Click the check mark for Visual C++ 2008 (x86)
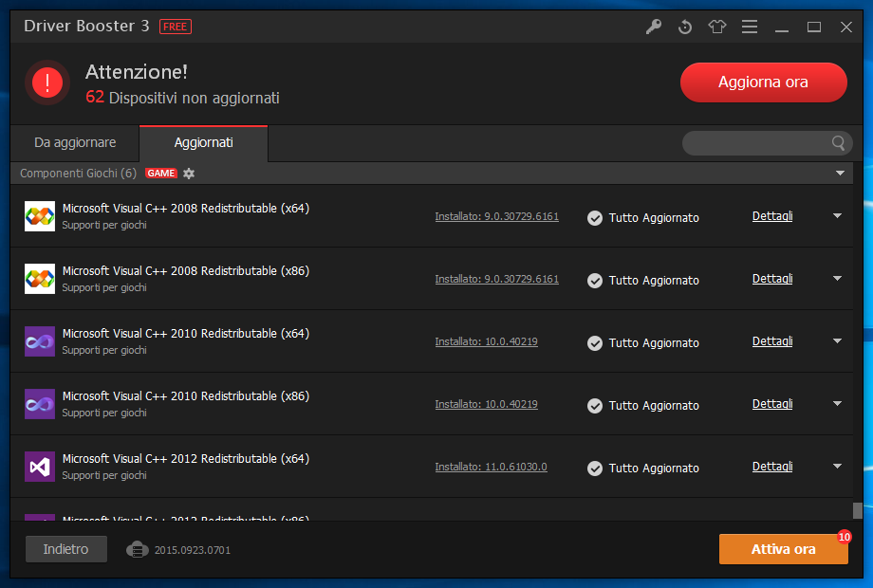 (x=595, y=281)
